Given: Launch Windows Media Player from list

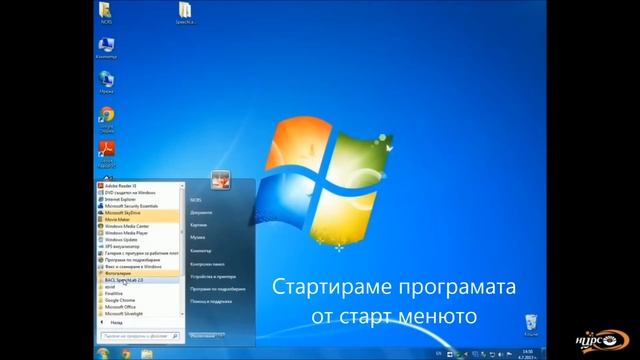Looking at the screenshot, I should [x=138, y=233].
